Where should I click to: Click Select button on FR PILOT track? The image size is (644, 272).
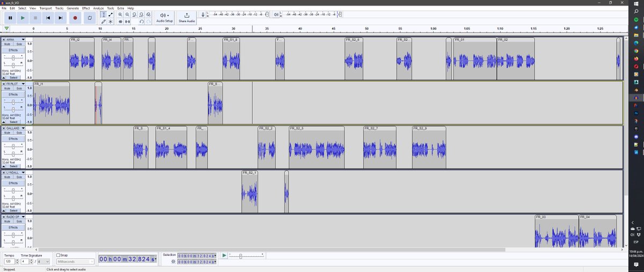click(x=13, y=122)
